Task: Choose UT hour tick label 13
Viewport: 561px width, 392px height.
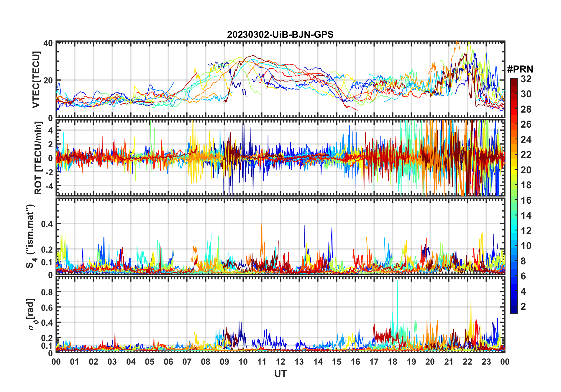Action: click(299, 362)
